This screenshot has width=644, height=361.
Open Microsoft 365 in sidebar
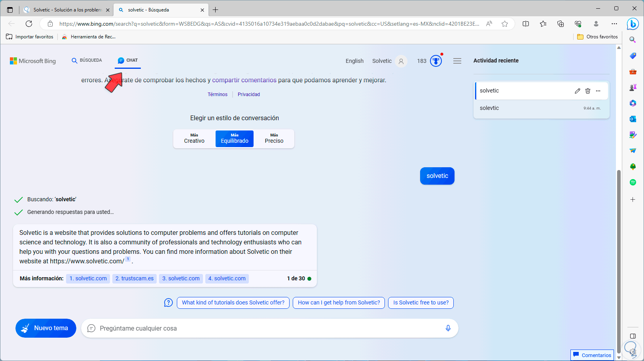pyautogui.click(x=633, y=103)
